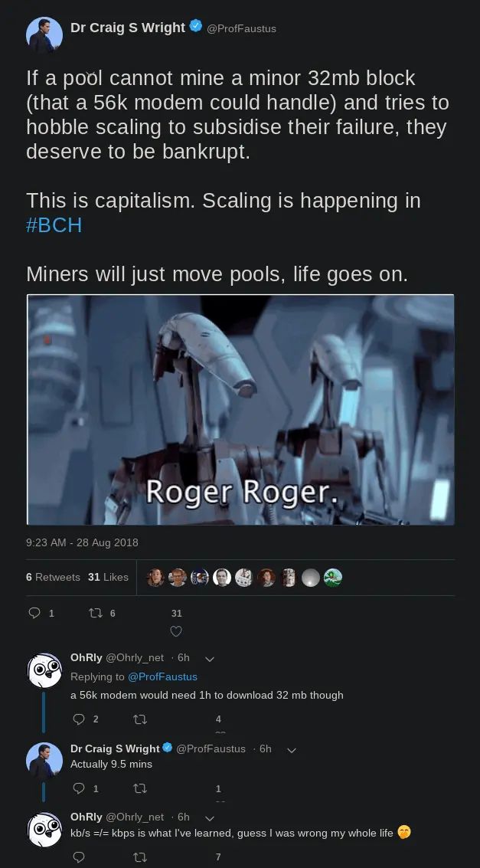Retweet OhRly's 56k modem download reply

140,719
